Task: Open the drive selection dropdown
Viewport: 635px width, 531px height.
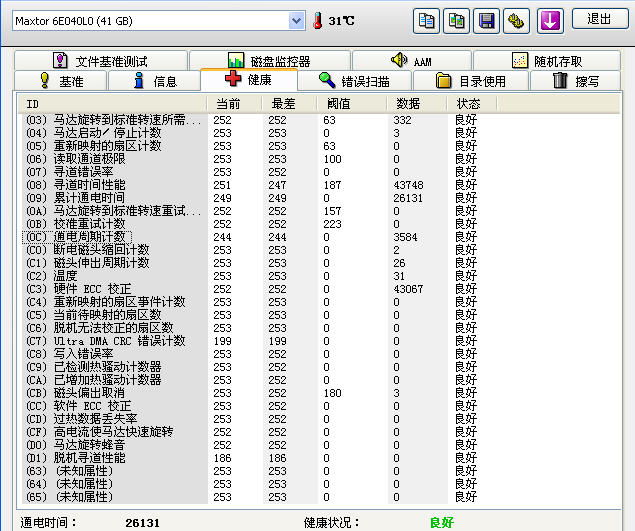Action: tap(296, 20)
